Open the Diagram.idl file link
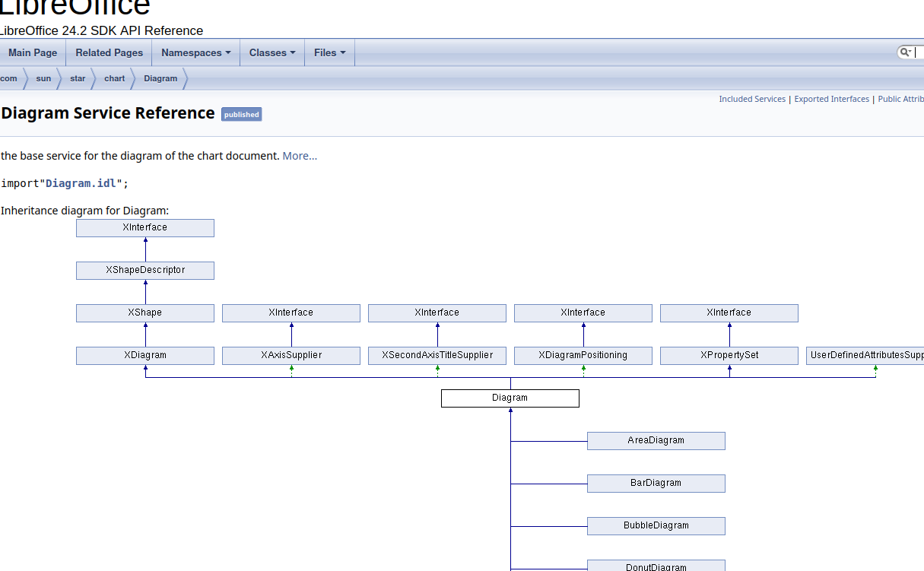 [81, 183]
